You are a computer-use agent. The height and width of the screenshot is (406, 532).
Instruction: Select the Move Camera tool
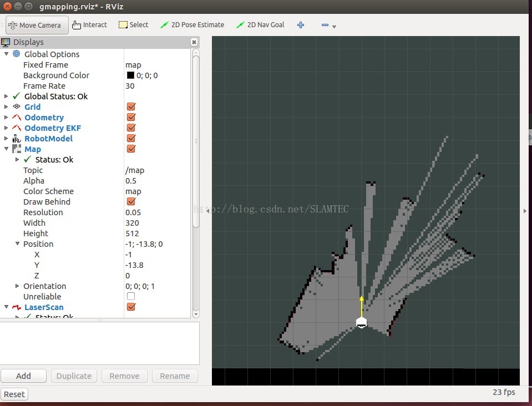[37, 25]
